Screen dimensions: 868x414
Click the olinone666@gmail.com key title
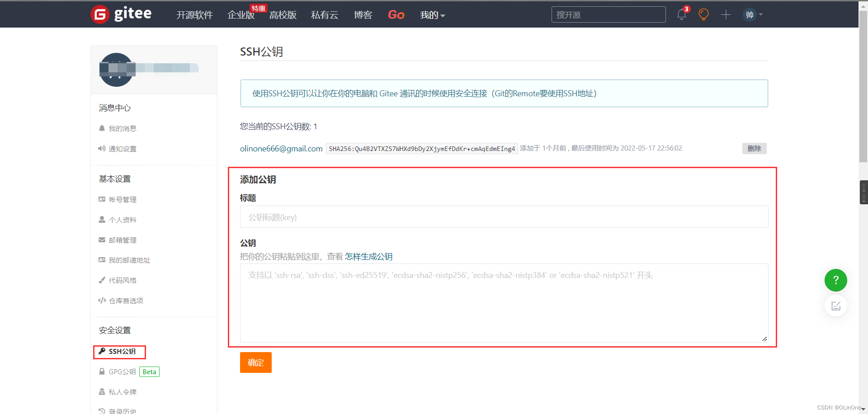pyautogui.click(x=281, y=149)
